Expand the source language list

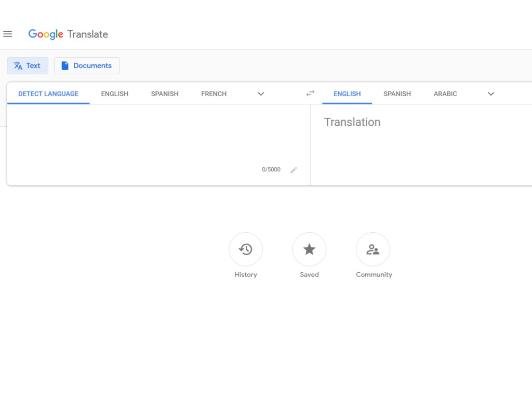[x=261, y=94]
